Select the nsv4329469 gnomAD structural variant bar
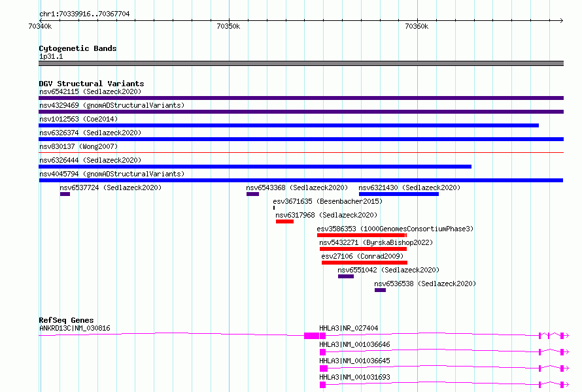582x392 pixels. pyautogui.click(x=301, y=112)
